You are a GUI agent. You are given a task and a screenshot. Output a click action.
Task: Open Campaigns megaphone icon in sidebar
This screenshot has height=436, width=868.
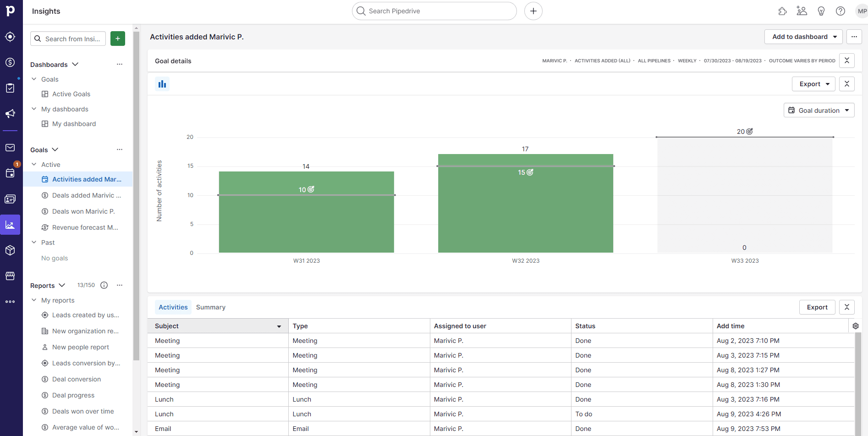pyautogui.click(x=10, y=113)
